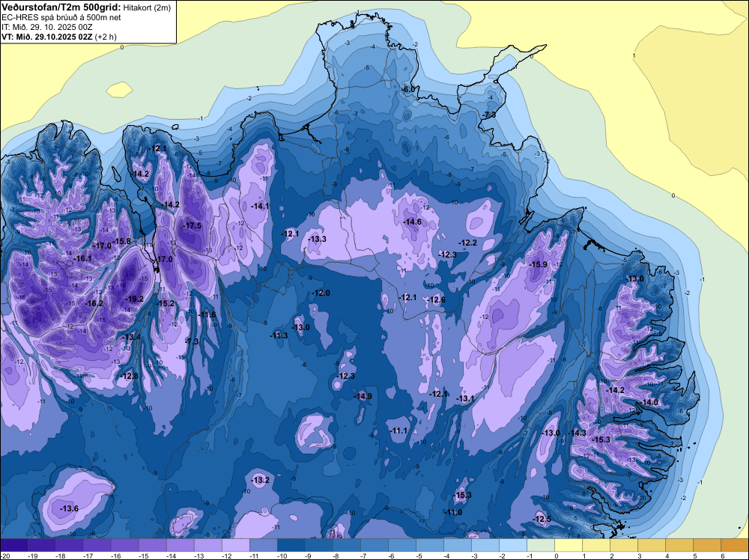
Task: Click the -12.5 temperature label
Action: 542,520
